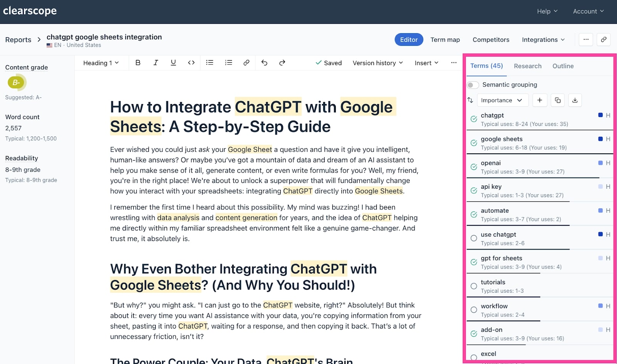This screenshot has width=617, height=364.
Task: Expand Version history dropdown
Action: (x=378, y=63)
